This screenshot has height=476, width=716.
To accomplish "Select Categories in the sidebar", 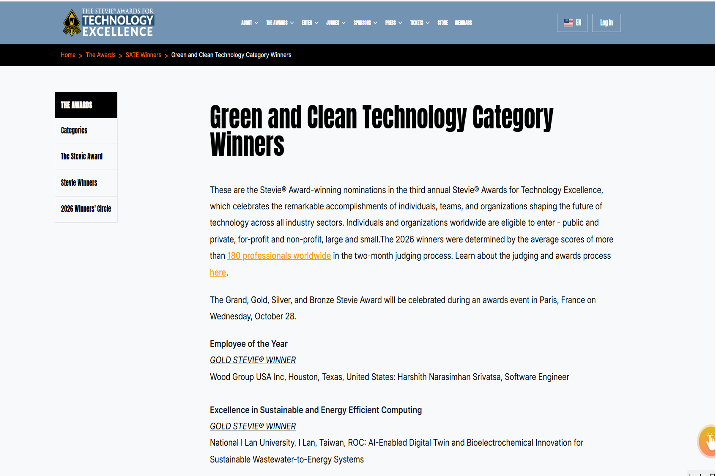I will pyautogui.click(x=86, y=131).
